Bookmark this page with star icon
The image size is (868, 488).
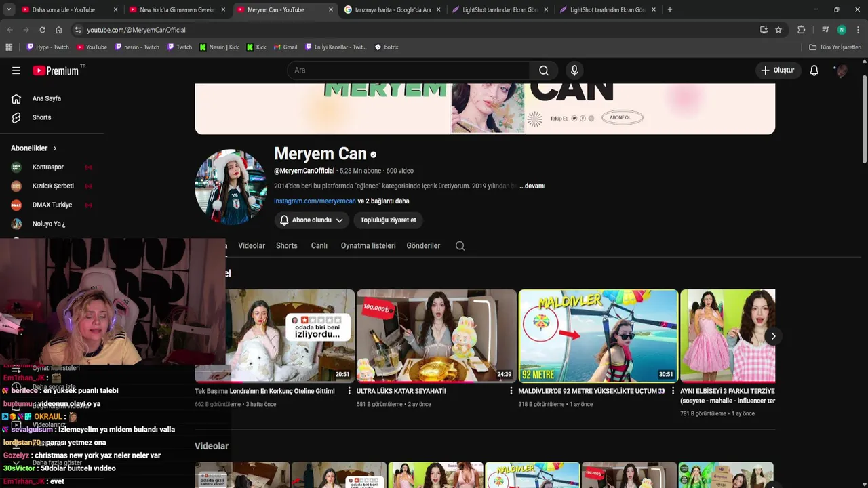(x=778, y=30)
